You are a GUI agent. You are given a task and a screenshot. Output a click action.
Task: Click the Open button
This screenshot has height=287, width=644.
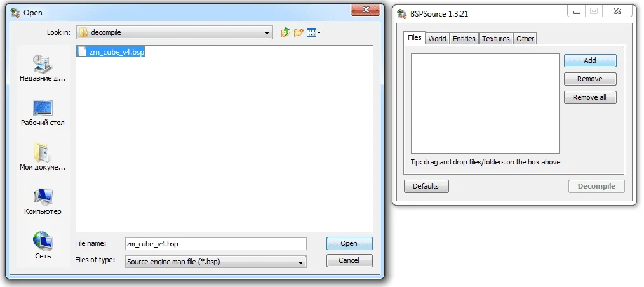(x=349, y=243)
